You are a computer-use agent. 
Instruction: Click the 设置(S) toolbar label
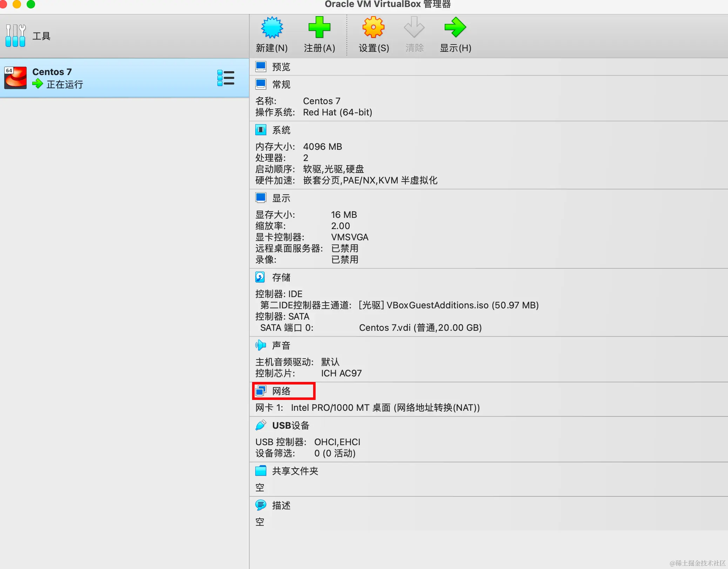(374, 48)
